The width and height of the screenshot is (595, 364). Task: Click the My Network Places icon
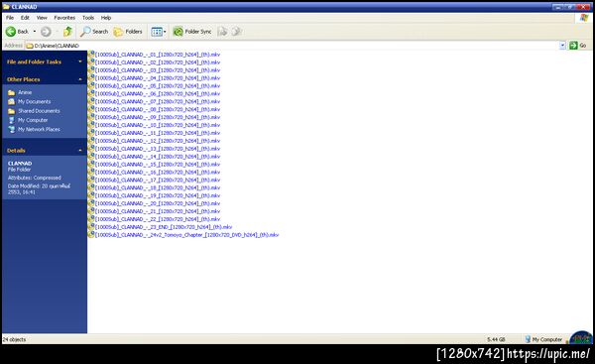(11, 129)
